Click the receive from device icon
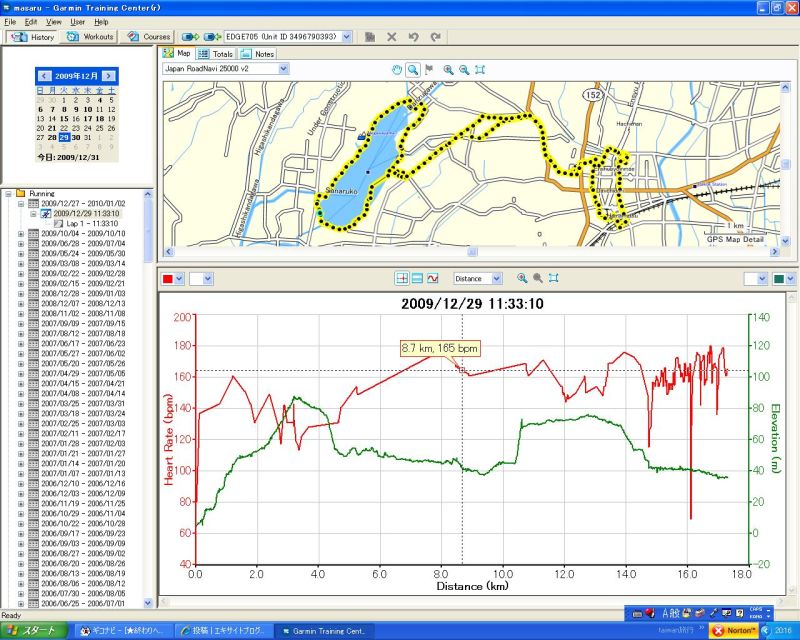 (212, 37)
